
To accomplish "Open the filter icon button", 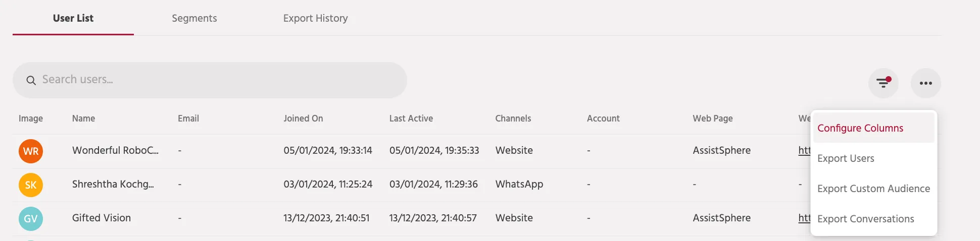I will click(x=883, y=83).
